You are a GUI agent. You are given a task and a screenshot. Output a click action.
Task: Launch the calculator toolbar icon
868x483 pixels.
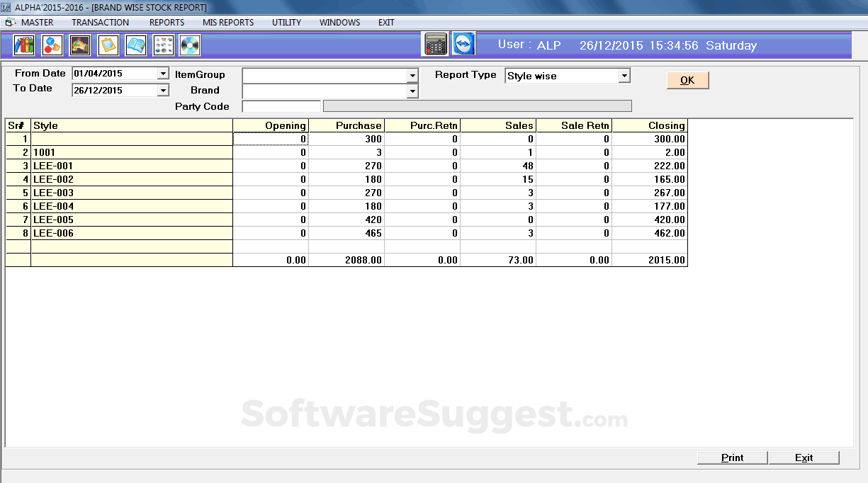[435, 43]
